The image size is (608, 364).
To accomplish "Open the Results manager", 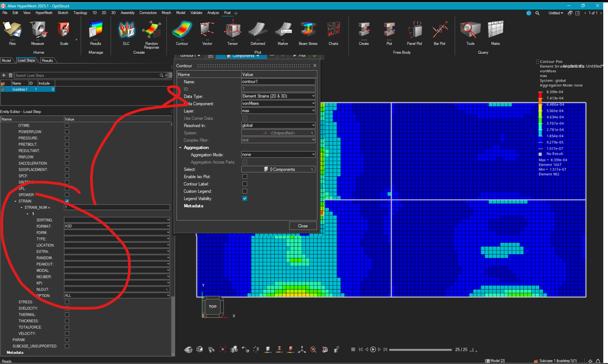I will coord(96,33).
